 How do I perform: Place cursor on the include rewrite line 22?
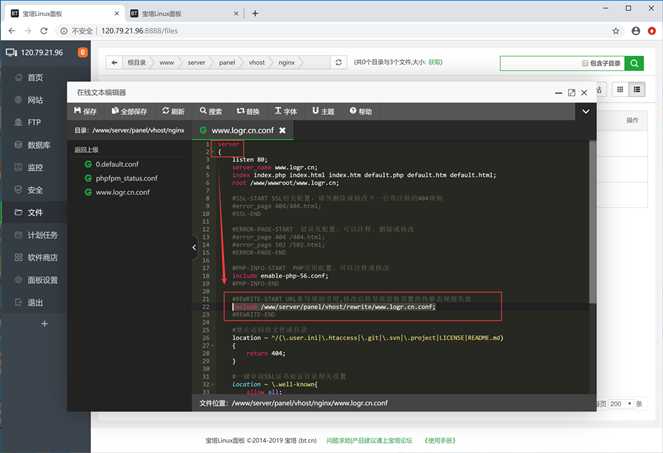click(x=334, y=307)
